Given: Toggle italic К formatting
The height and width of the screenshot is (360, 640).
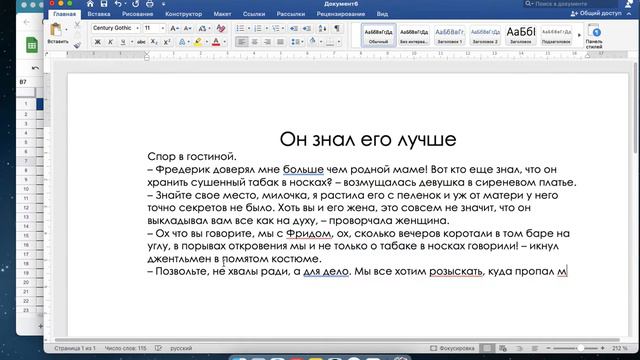Looking at the screenshot, I should click(x=110, y=42).
